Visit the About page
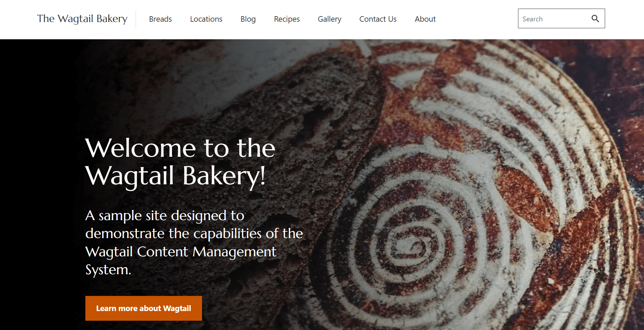644x330 pixels. coord(425,19)
